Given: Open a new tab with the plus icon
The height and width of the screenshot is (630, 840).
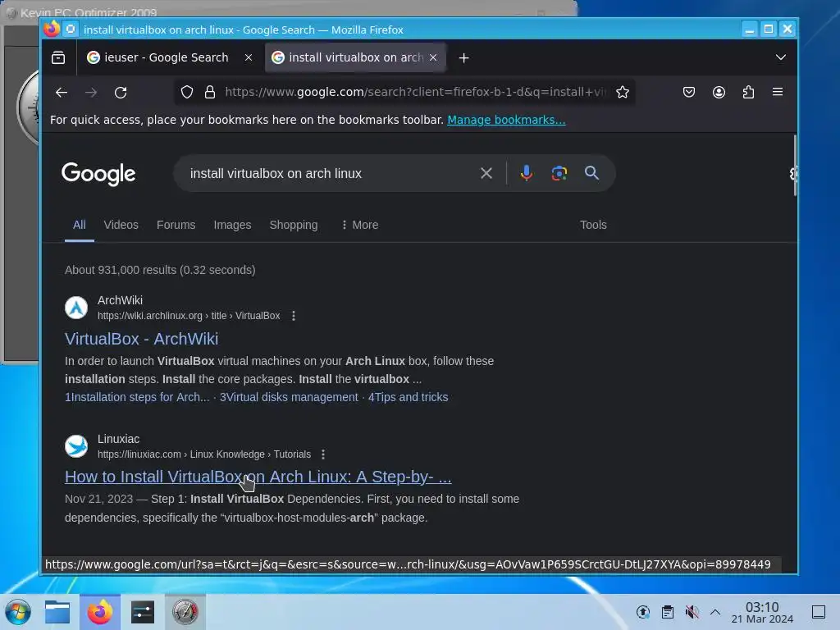Looking at the screenshot, I should (x=464, y=58).
